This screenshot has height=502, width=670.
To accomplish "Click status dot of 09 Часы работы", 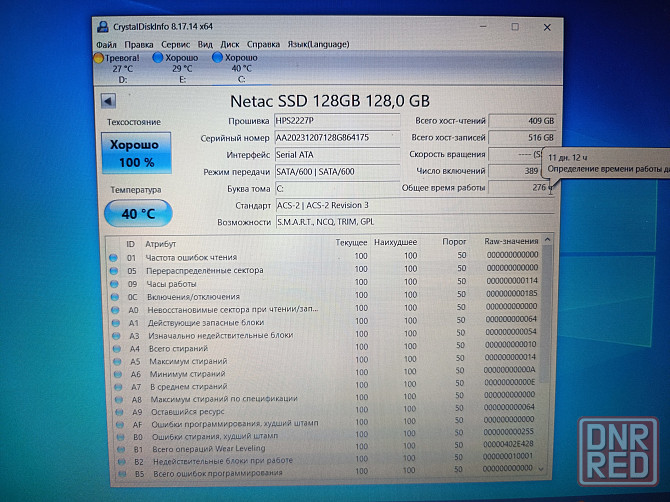I will point(114,284).
